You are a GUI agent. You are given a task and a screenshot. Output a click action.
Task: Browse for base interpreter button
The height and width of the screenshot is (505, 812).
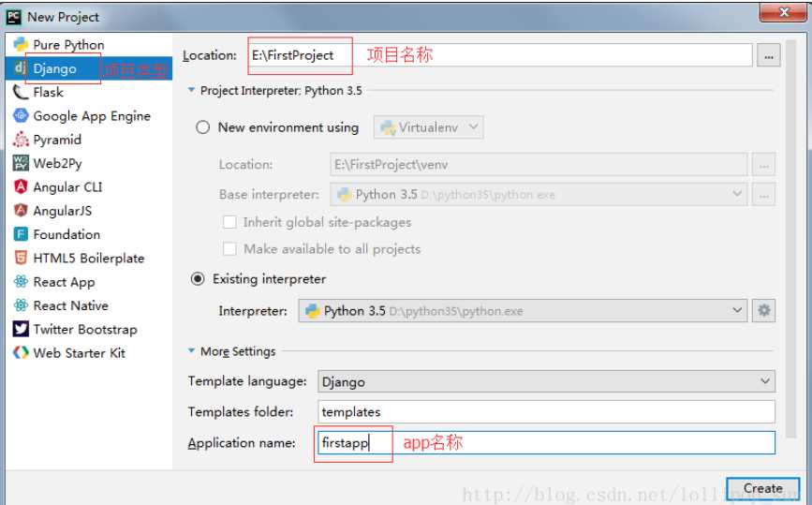coord(763,194)
